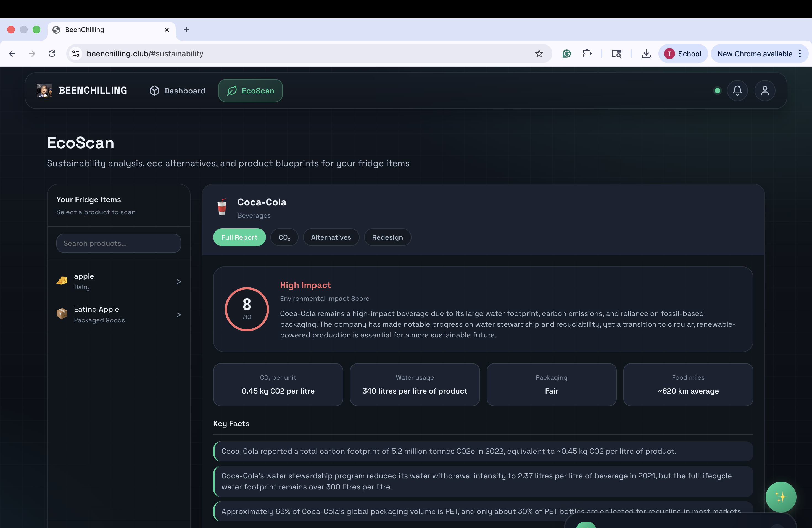812x528 pixels.
Task: Open the Chrome three-dot menu
Action: [799, 54]
